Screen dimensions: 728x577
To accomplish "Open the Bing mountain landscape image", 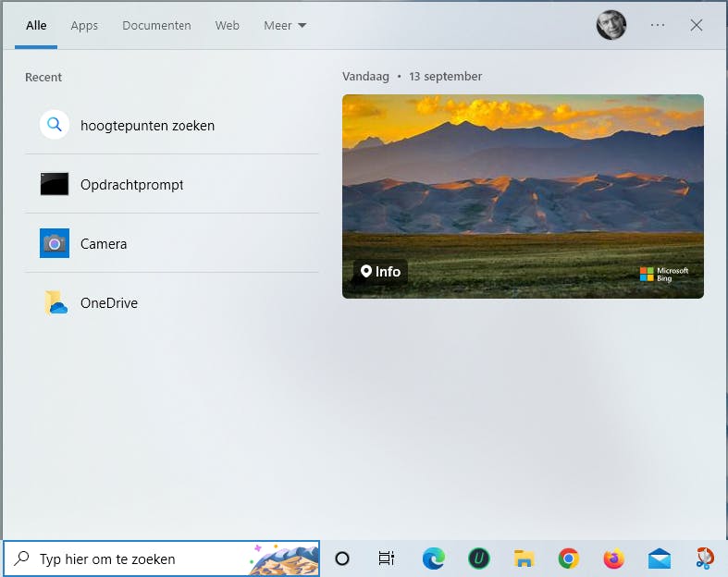I will (523, 196).
